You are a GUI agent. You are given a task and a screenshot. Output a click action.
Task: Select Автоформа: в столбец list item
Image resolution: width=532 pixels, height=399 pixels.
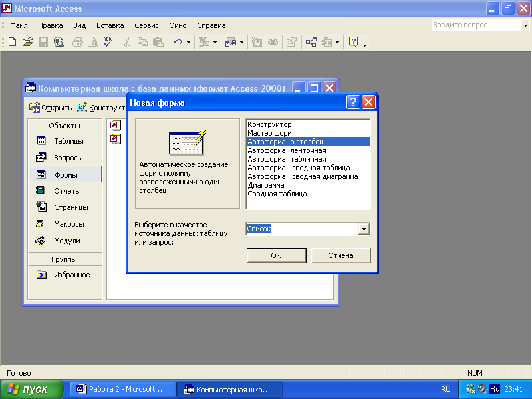[x=308, y=142]
